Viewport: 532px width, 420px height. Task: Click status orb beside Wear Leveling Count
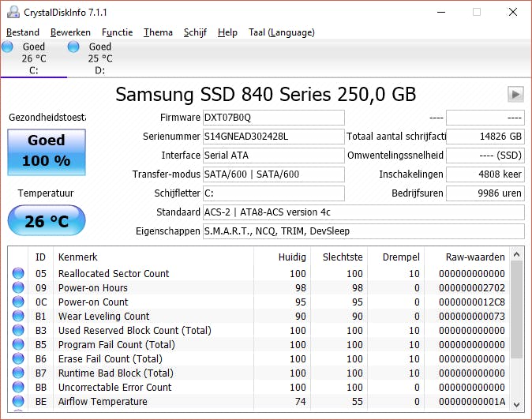coord(18,317)
